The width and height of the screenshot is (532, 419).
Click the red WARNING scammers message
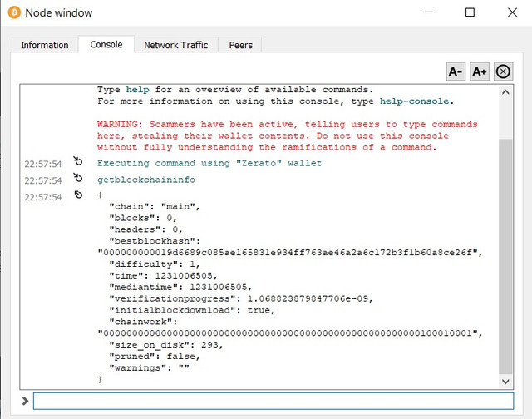287,136
